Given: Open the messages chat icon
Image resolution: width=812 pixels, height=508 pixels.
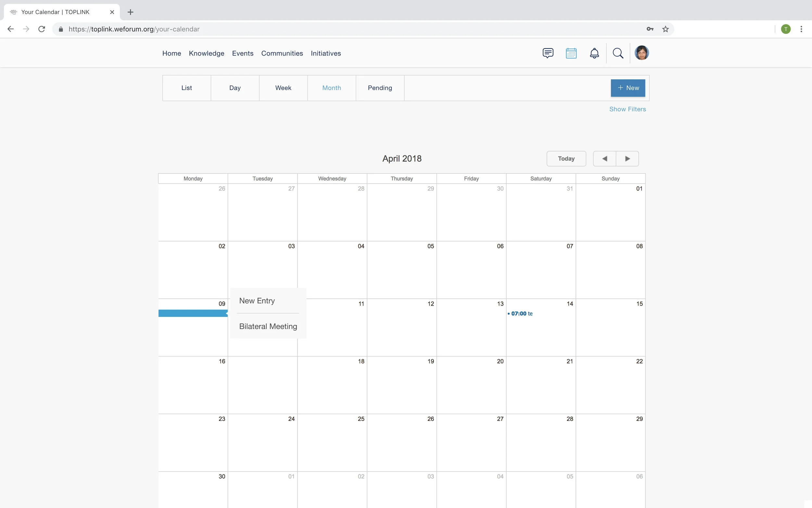Looking at the screenshot, I should [x=548, y=53].
